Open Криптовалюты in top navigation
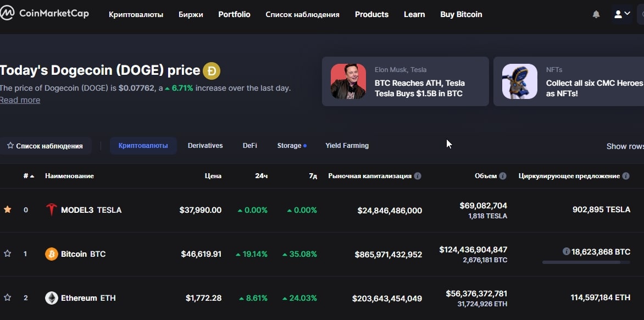 point(136,14)
